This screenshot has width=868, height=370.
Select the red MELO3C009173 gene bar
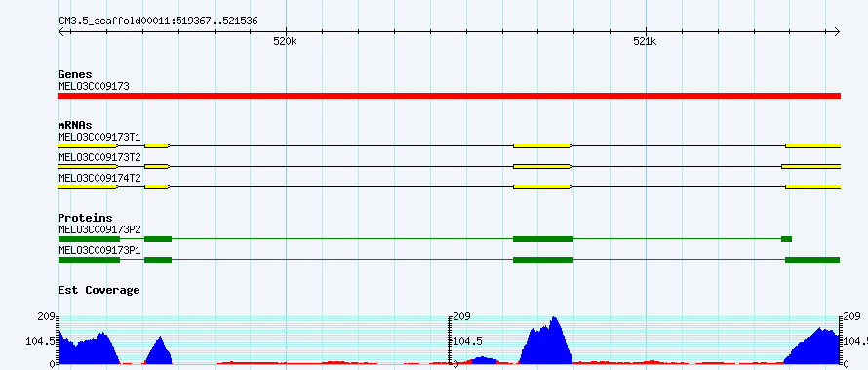[449, 96]
